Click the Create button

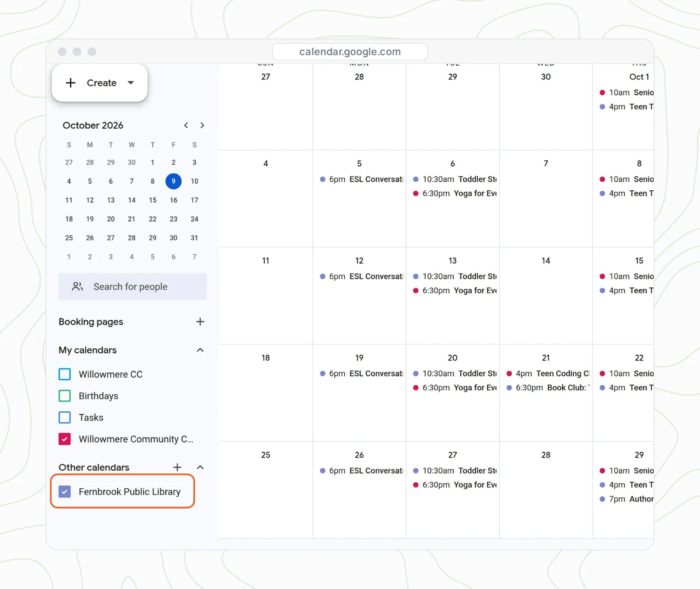(x=99, y=83)
